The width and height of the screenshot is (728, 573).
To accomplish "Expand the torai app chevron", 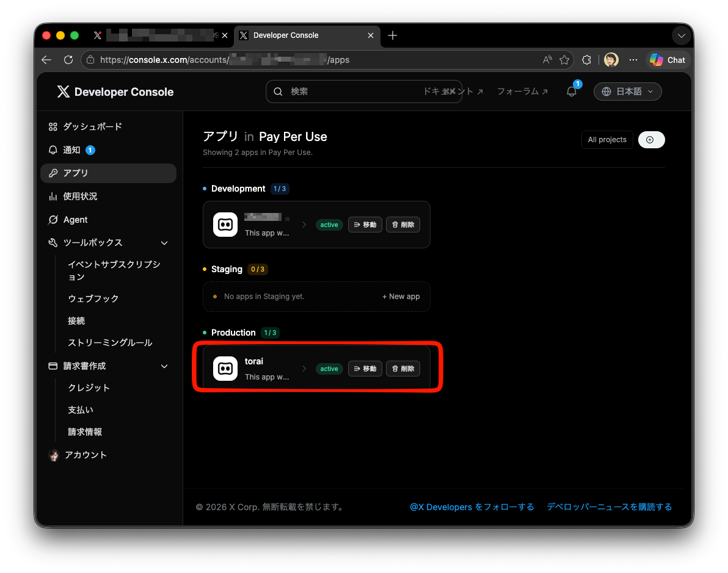I will point(304,369).
